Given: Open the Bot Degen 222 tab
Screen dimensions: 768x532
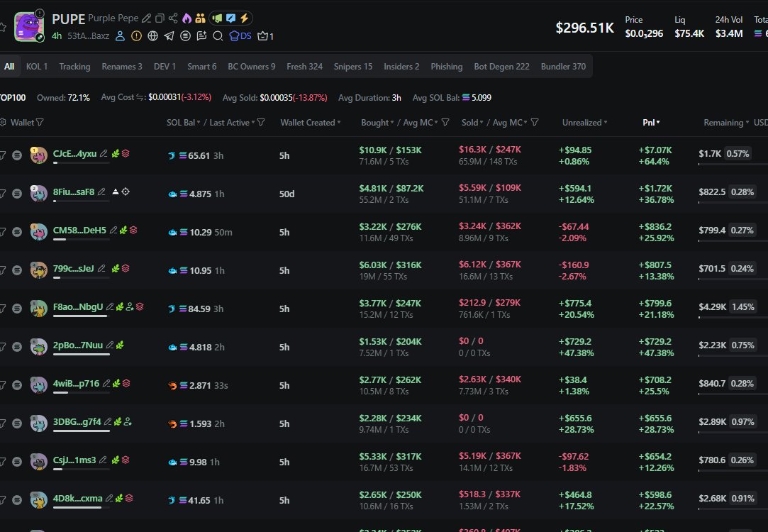Looking at the screenshot, I should pyautogui.click(x=501, y=67).
